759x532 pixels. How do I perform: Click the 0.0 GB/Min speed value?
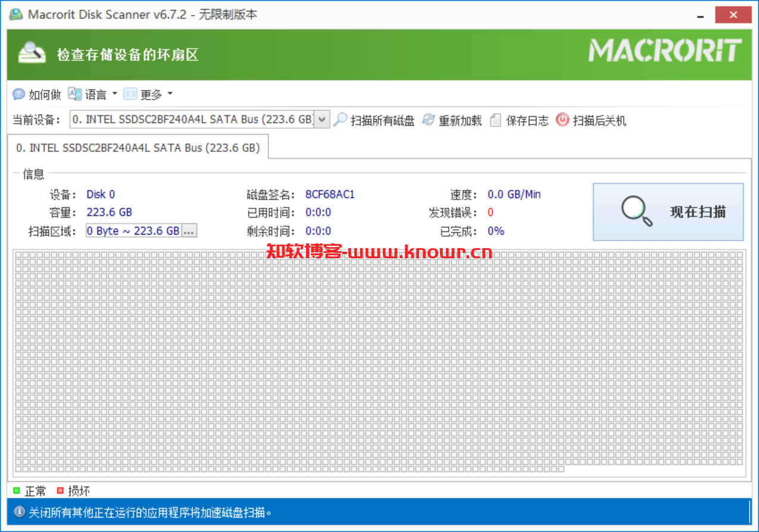[514, 194]
